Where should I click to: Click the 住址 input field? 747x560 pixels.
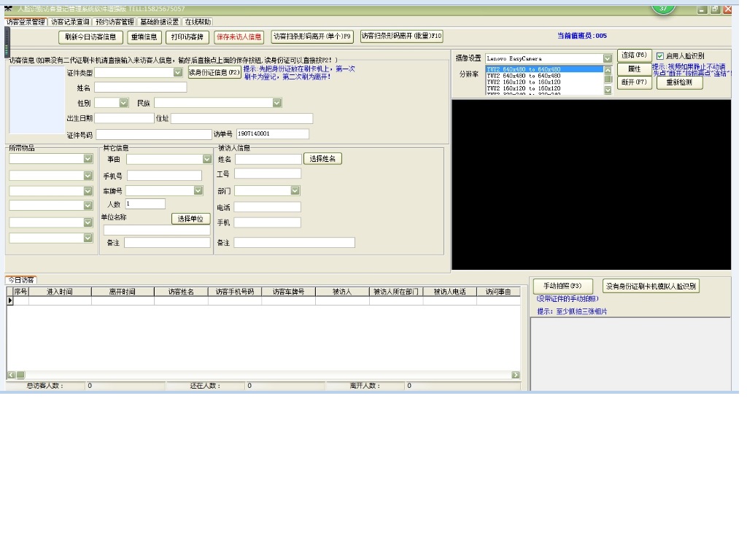242,118
